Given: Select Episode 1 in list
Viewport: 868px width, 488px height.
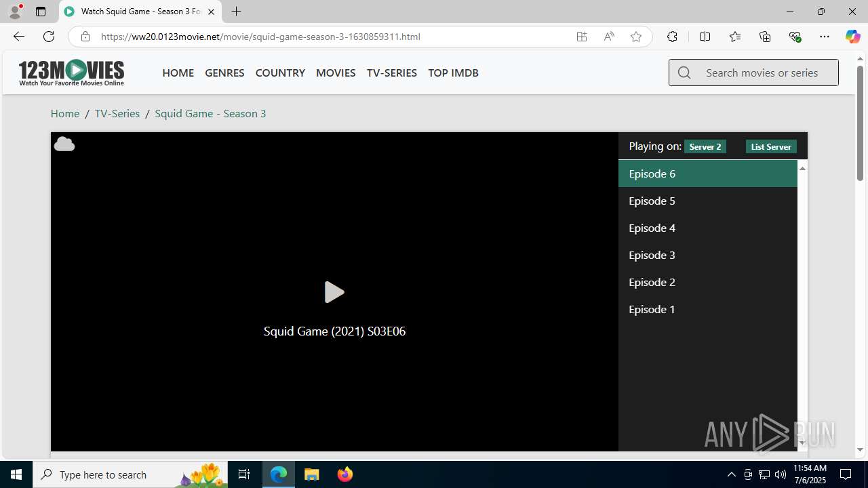Looking at the screenshot, I should point(708,309).
